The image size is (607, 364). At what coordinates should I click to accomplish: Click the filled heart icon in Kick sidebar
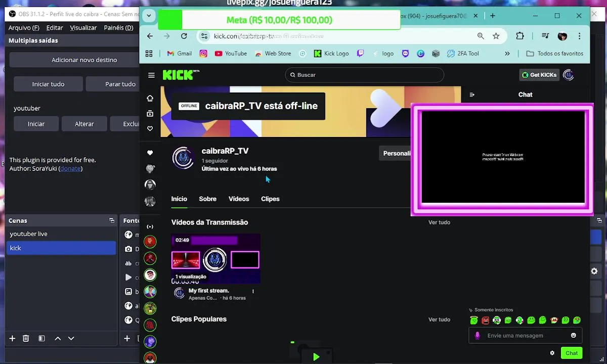(150, 153)
